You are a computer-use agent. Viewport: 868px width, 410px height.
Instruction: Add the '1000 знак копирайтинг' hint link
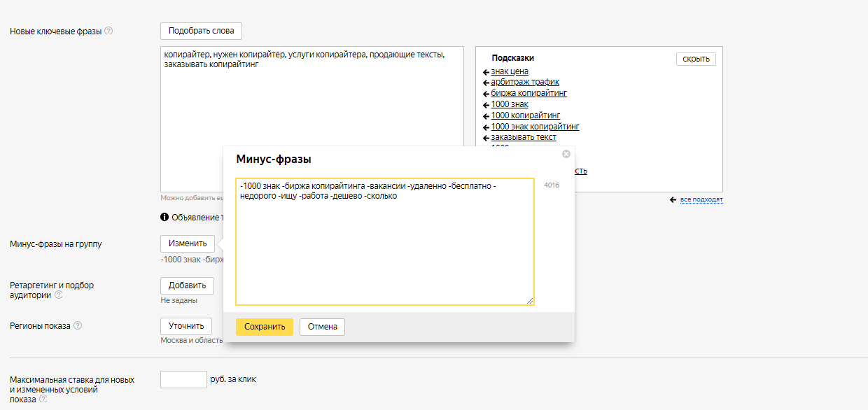tap(535, 127)
